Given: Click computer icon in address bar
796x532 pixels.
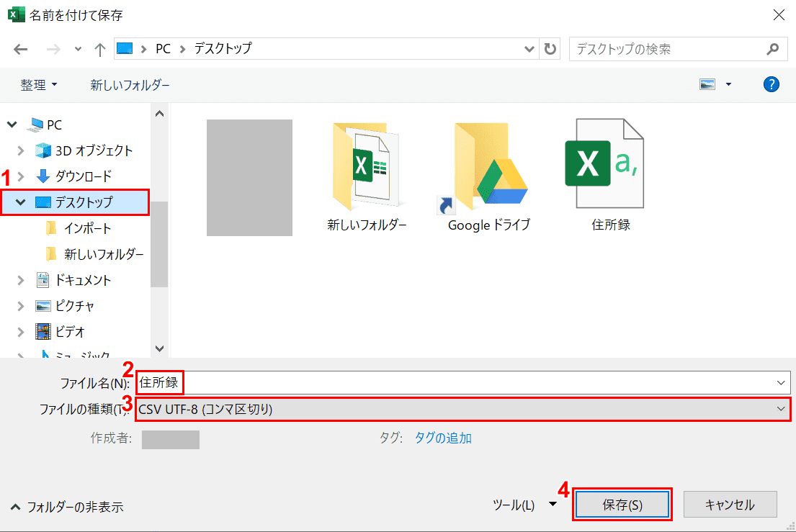Looking at the screenshot, I should click(x=125, y=49).
